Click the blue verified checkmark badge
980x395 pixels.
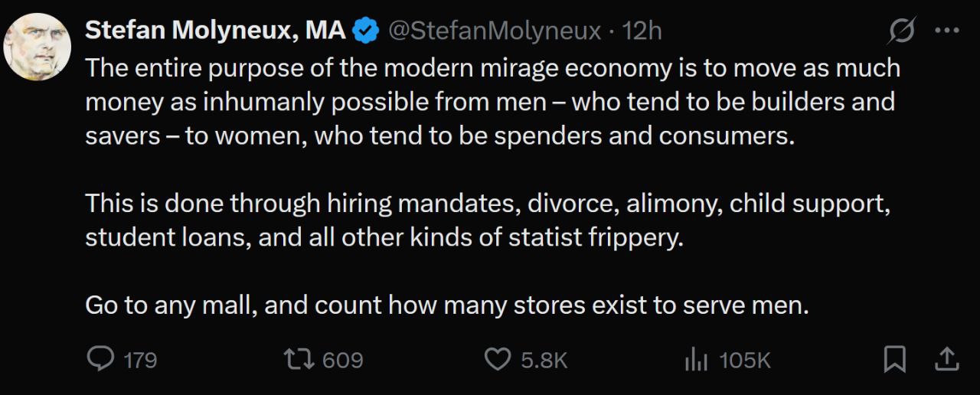click(365, 31)
